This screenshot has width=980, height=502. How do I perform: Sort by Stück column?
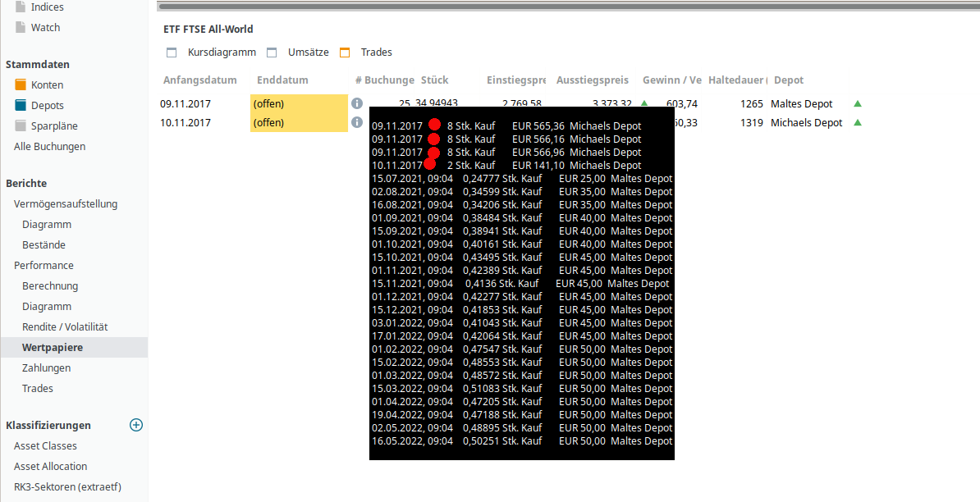[434, 80]
